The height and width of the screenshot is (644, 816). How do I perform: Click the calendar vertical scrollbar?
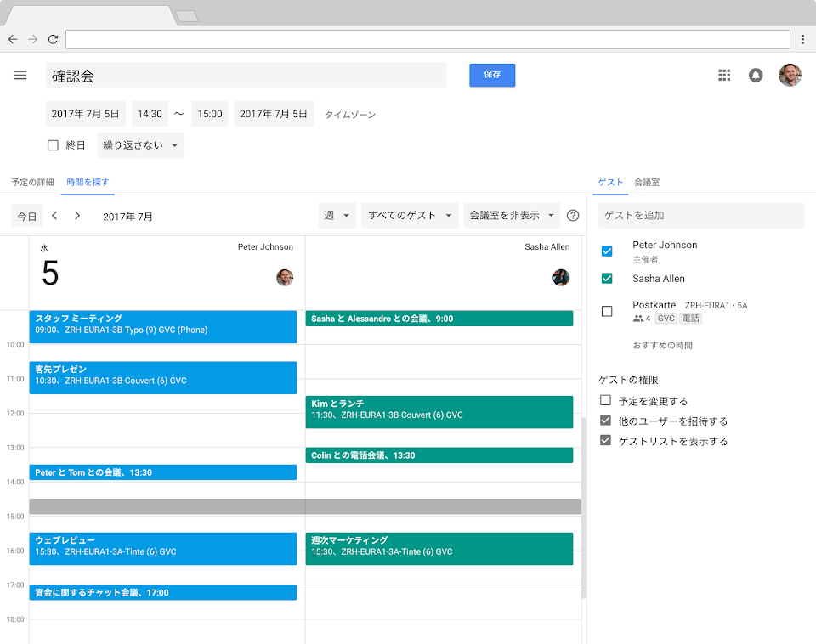point(584,508)
